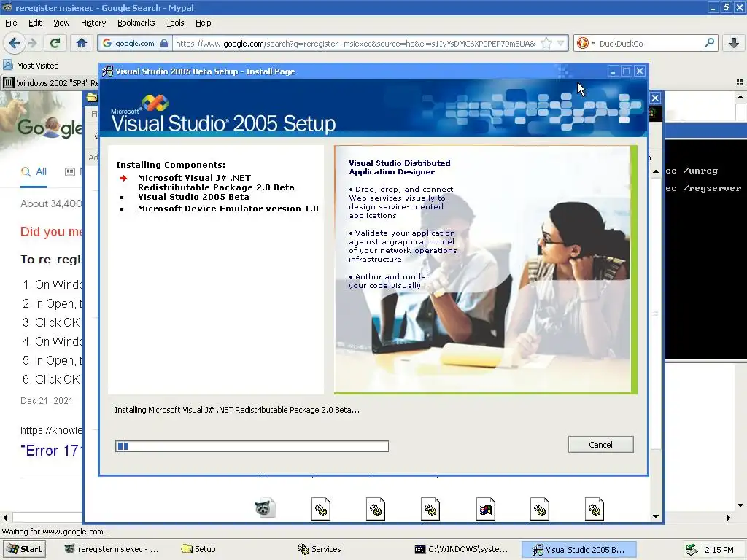
Task: Switch to reregister msiexec taskbar button
Action: [x=112, y=549]
